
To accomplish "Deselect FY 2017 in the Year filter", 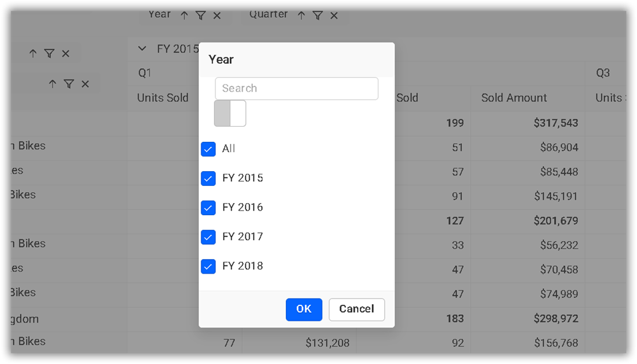I will pyautogui.click(x=208, y=237).
